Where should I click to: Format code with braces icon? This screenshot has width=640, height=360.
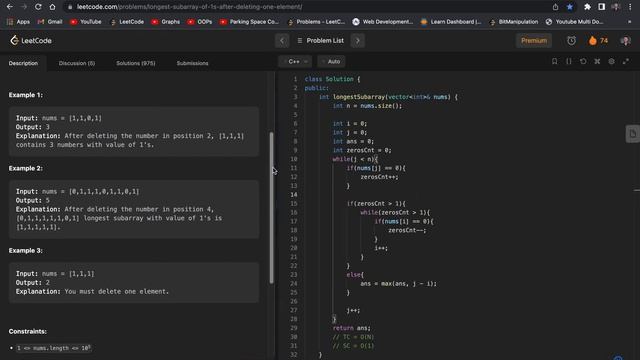tap(569, 61)
